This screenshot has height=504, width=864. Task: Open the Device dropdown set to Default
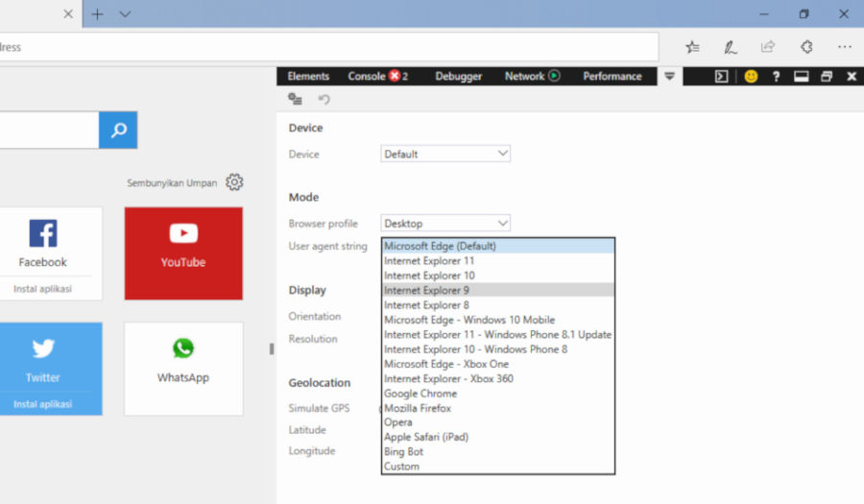(x=445, y=154)
